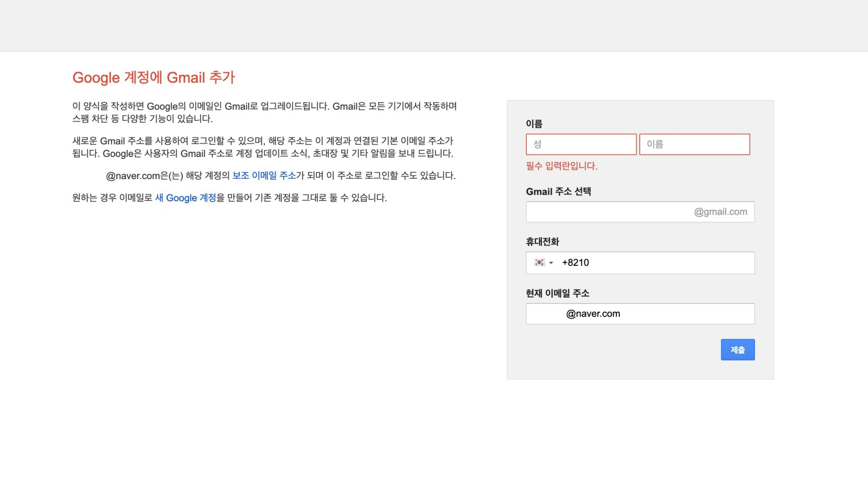Click the 이름 section label above name fields

[x=534, y=123]
